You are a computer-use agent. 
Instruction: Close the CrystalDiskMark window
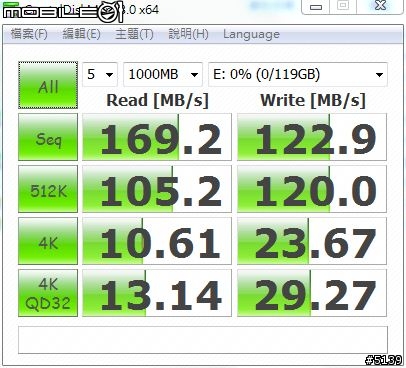click(380, 6)
